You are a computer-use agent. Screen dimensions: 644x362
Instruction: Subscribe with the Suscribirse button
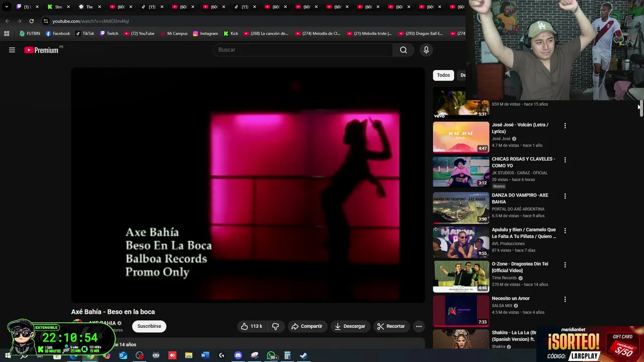click(149, 326)
